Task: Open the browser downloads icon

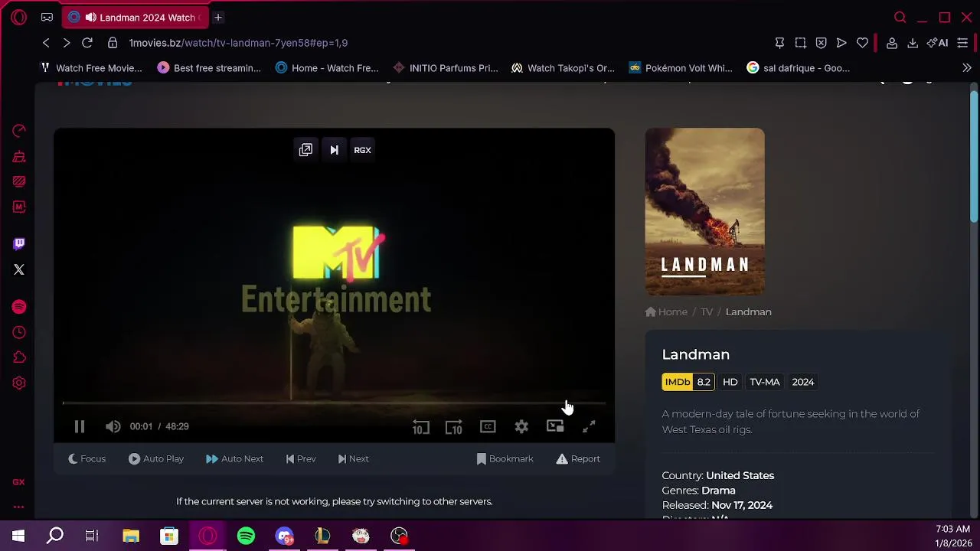Action: pyautogui.click(x=913, y=43)
